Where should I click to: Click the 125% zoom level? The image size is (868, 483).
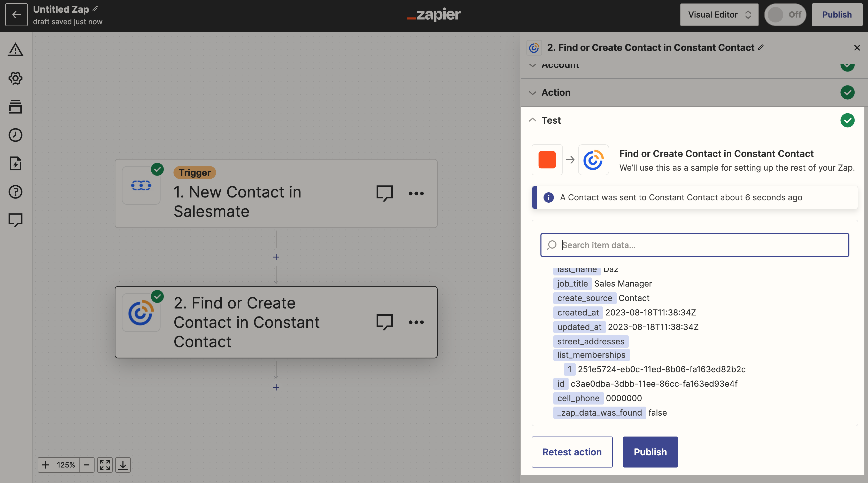66,465
